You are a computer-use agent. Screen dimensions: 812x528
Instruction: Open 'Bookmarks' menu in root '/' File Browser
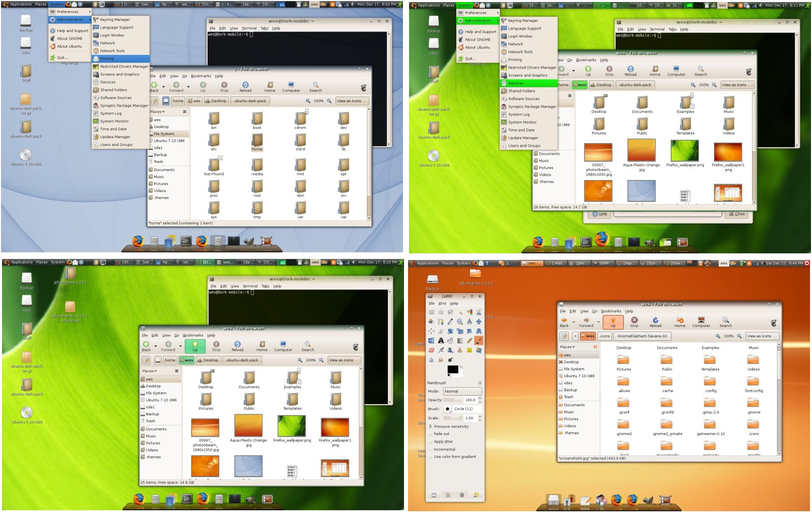point(201,76)
